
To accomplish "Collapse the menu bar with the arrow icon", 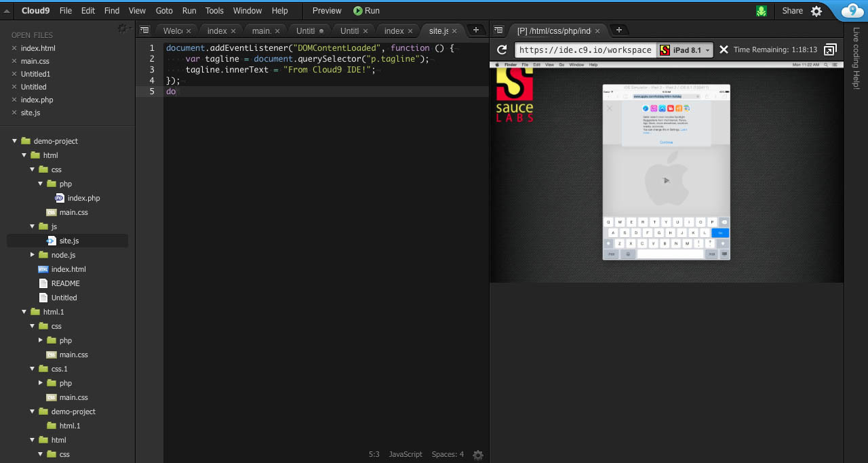I will coord(7,11).
